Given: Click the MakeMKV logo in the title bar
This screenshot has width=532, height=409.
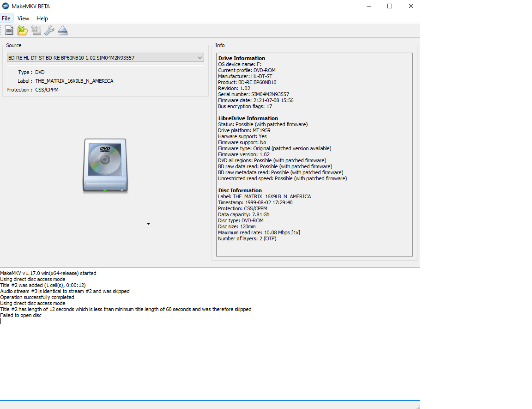Looking at the screenshot, I should [6, 6].
